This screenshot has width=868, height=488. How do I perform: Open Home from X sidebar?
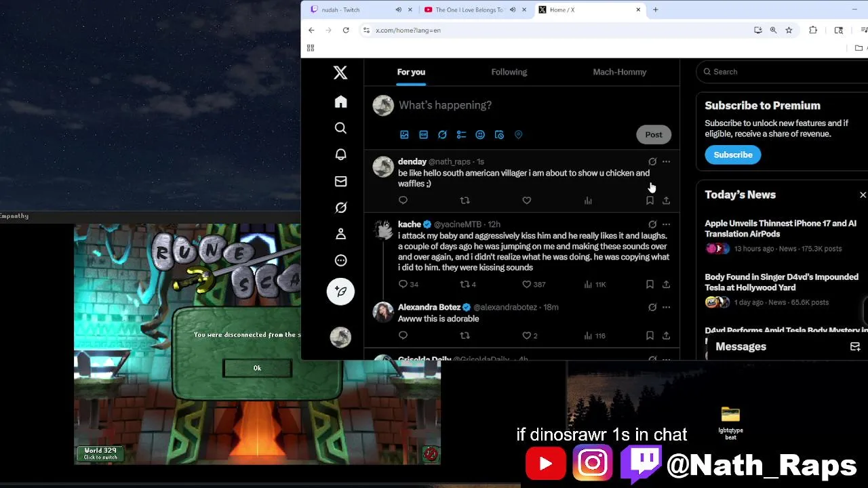[340, 102]
